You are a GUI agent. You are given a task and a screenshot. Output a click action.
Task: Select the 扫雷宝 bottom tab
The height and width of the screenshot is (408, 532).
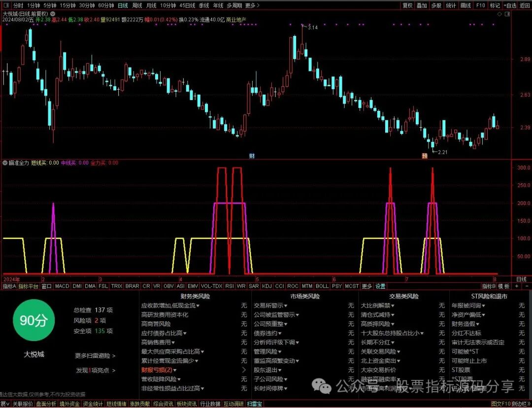(255, 404)
